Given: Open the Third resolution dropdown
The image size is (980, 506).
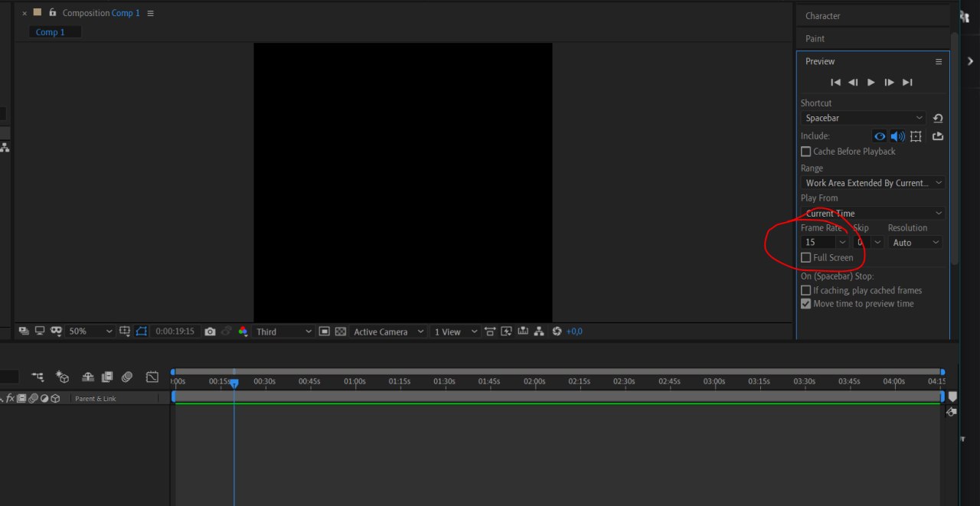Looking at the screenshot, I should pyautogui.click(x=284, y=331).
